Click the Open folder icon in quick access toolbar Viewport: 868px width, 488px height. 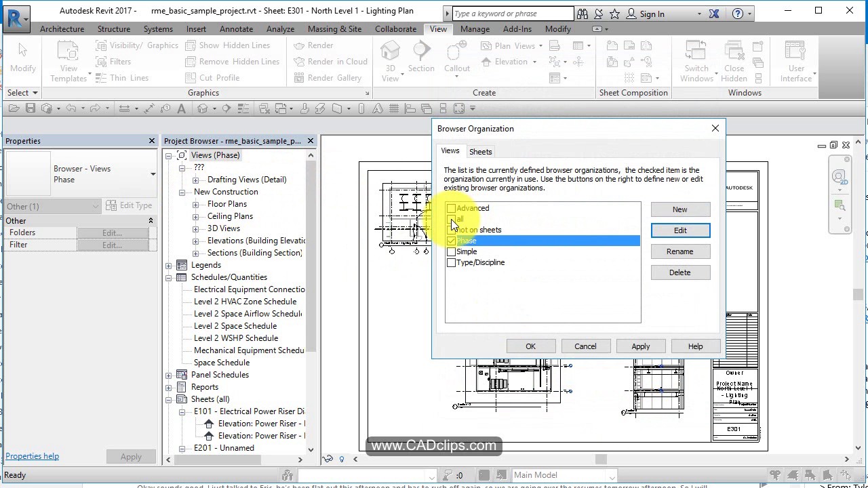pyautogui.click(x=14, y=108)
